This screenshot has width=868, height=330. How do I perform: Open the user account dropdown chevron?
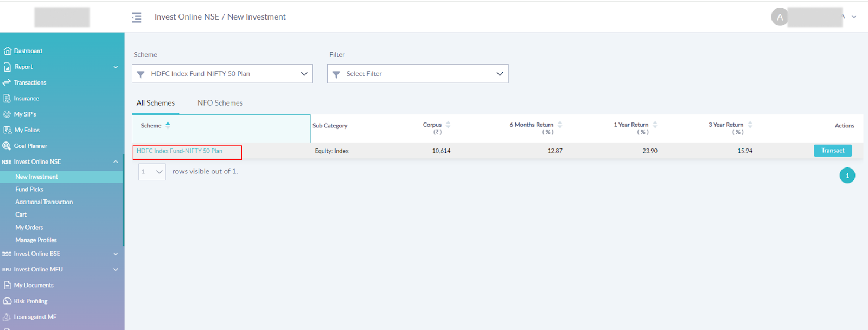point(854,17)
